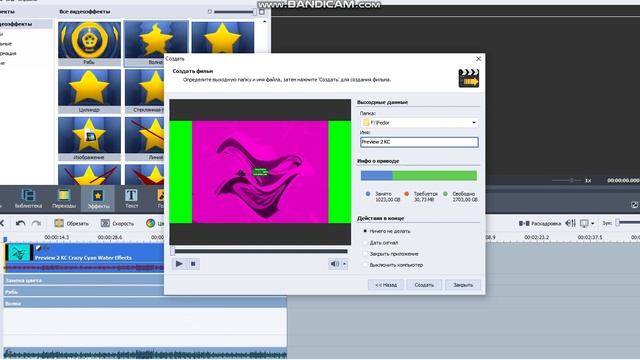Click the dialog video preview image
This screenshot has width=640, height=360.
pos(260,172)
